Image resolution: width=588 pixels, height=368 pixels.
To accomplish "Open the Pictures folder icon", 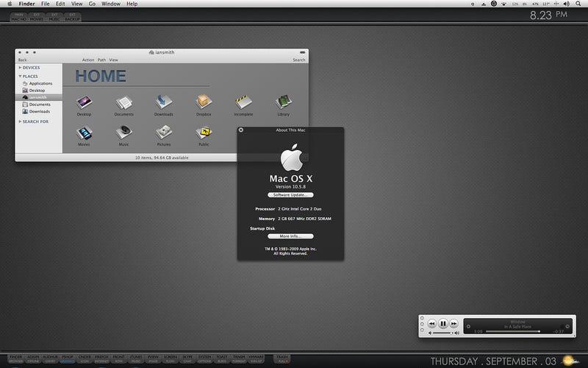I will (x=163, y=132).
